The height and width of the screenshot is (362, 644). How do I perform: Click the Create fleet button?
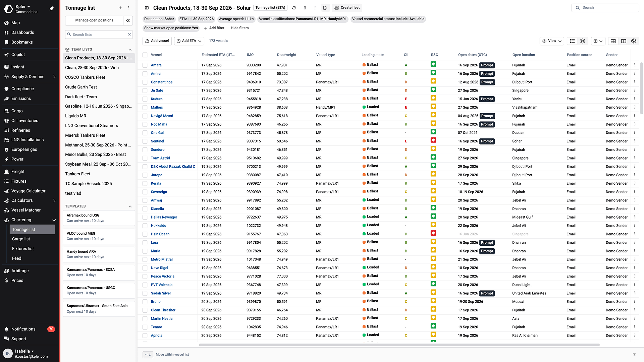point(347,8)
